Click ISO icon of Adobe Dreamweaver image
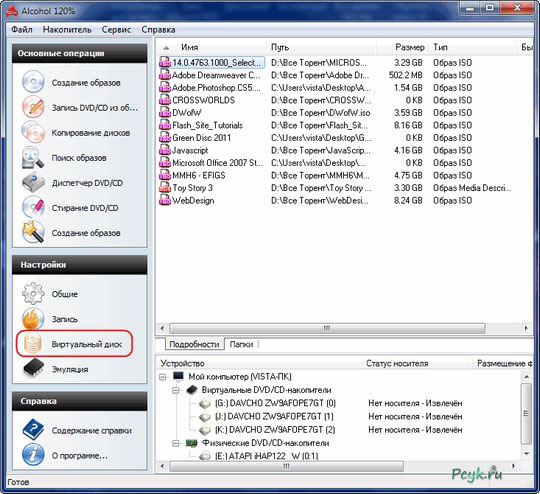The height and width of the screenshot is (494, 540). click(165, 75)
